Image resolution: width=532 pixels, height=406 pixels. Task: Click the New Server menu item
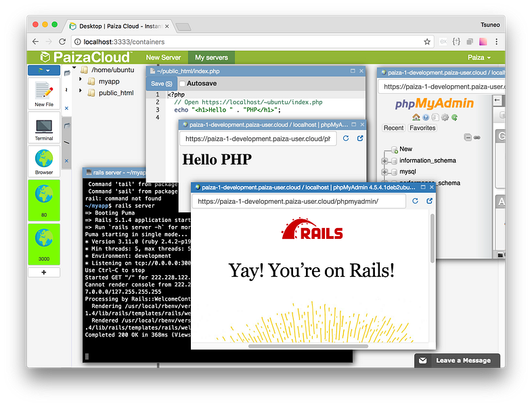[163, 58]
